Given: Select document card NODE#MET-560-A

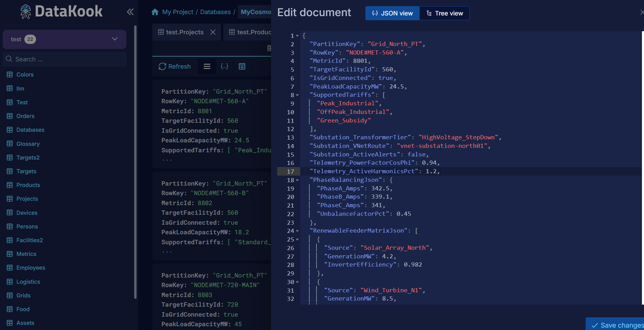Looking at the screenshot, I should (212, 124).
